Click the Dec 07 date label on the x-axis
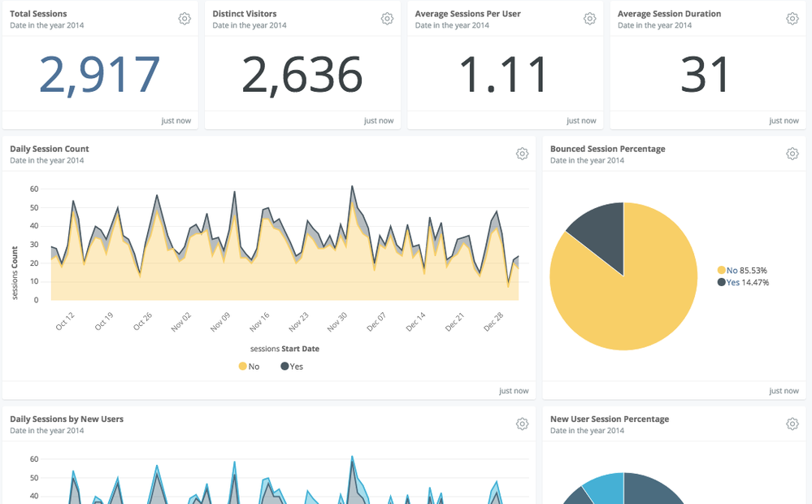812x504 pixels. [376, 322]
